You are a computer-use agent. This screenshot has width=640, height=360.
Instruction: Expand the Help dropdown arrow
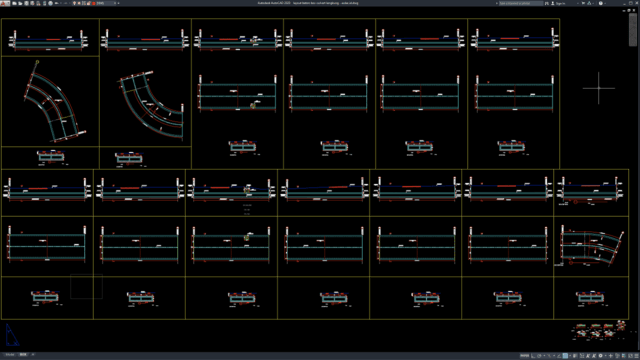(x=605, y=3)
